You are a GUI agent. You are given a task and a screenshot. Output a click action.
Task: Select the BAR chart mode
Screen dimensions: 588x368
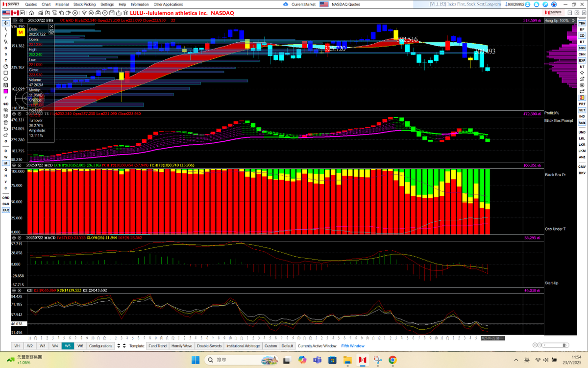(5, 204)
